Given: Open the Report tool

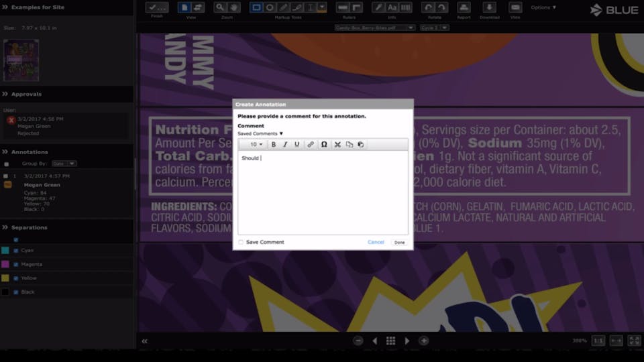Looking at the screenshot, I should (x=464, y=7).
